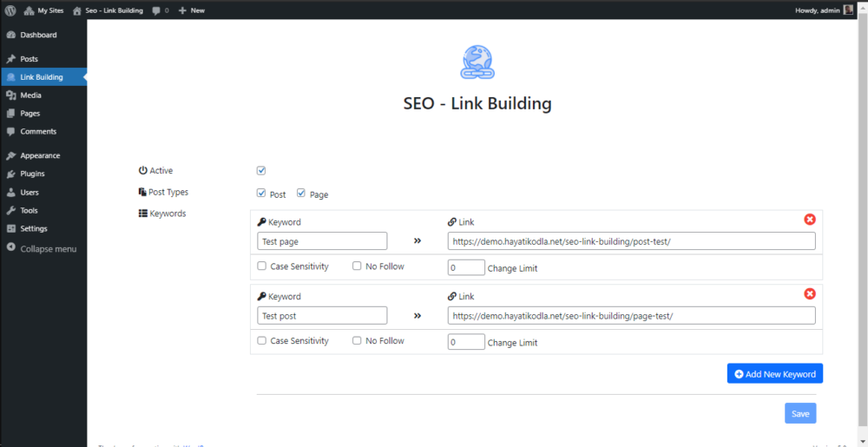Viewport: 868px width, 447px height.
Task: Click the double arrow beside Test post
Action: [x=418, y=315]
